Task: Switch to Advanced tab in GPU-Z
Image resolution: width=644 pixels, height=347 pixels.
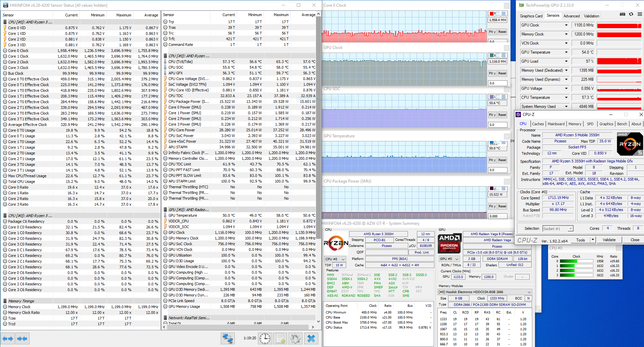Action: click(571, 16)
